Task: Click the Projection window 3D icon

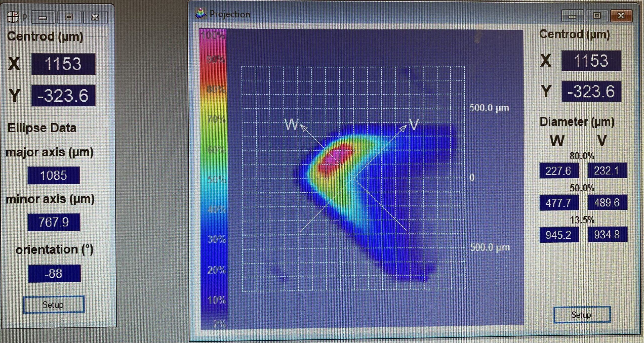Action: 201,14
